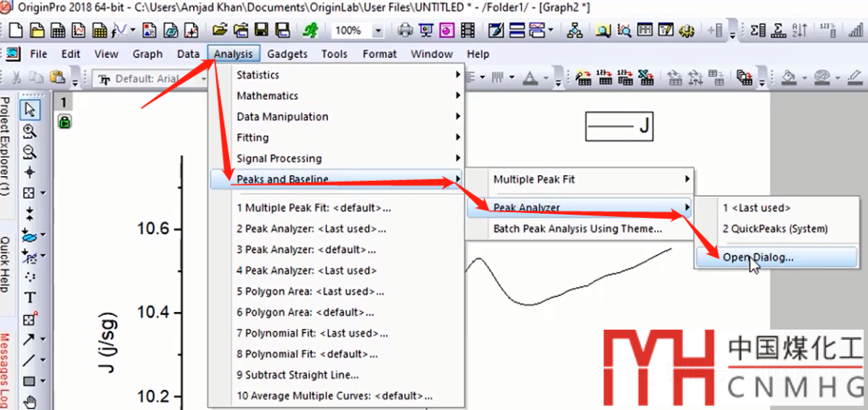
Task: Open the 100% zoom level dropdown
Action: coord(378,31)
